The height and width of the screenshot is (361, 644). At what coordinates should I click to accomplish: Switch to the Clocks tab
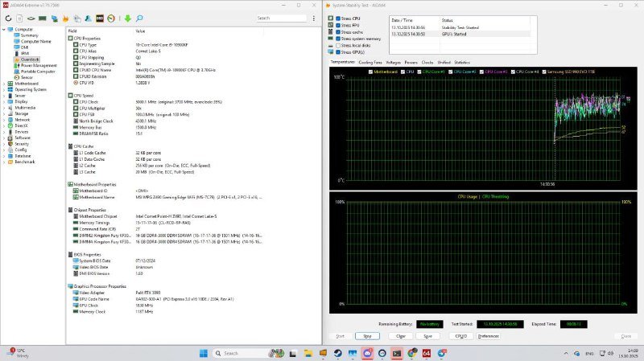pos(427,63)
